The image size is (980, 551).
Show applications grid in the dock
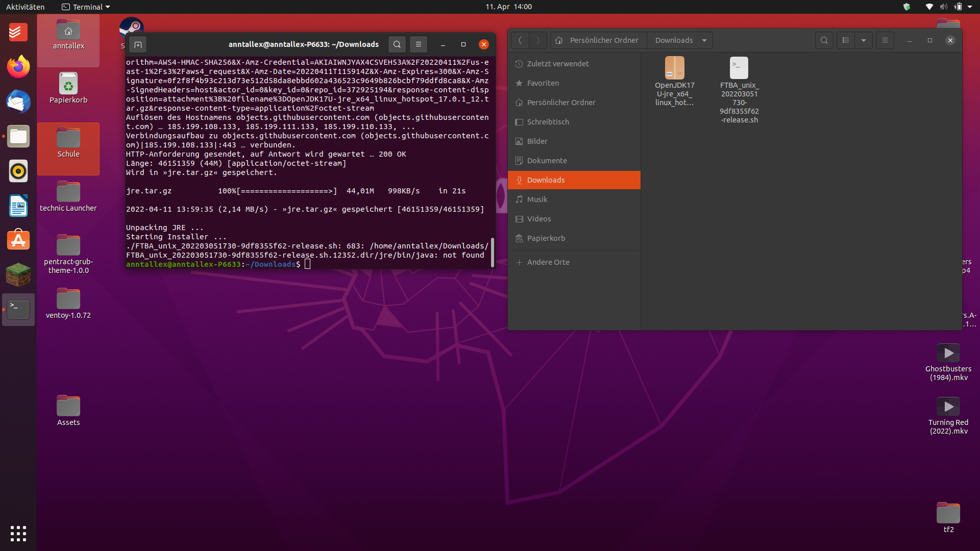18,534
